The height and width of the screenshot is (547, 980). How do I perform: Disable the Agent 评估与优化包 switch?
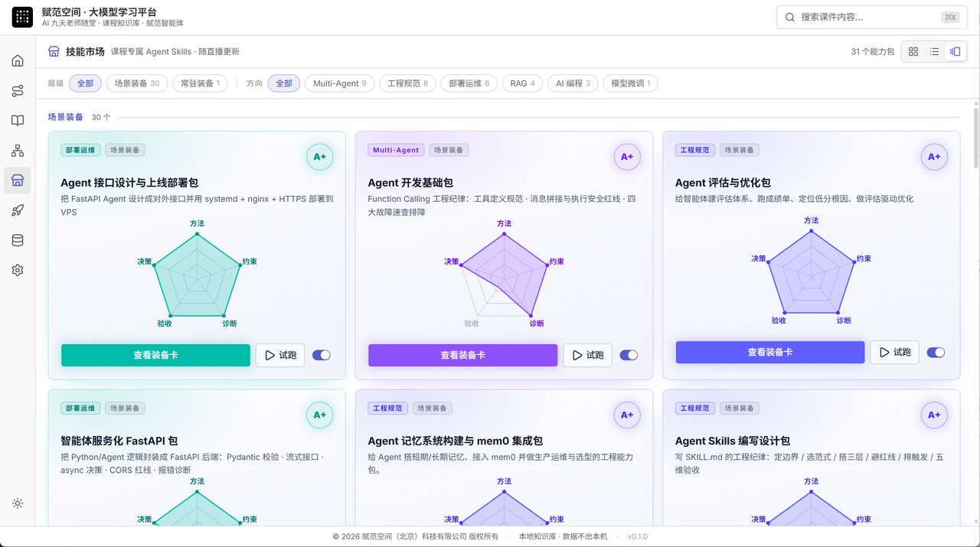936,353
